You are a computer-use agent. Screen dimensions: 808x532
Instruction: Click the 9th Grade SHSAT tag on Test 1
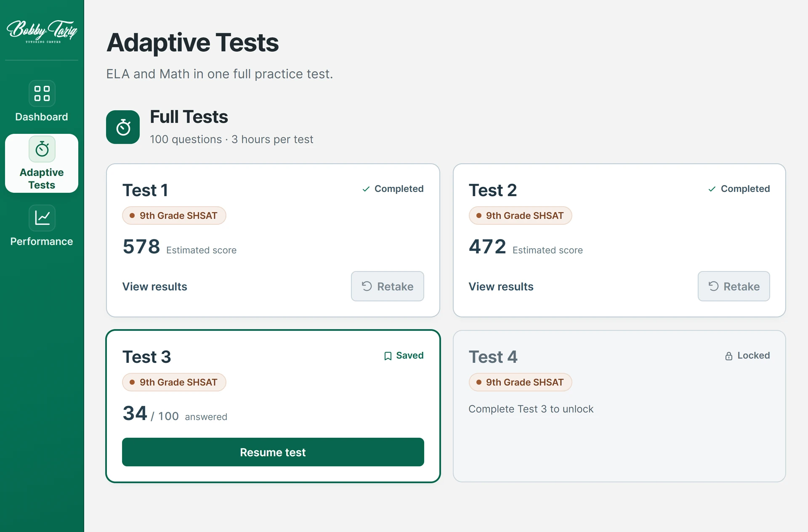174,215
